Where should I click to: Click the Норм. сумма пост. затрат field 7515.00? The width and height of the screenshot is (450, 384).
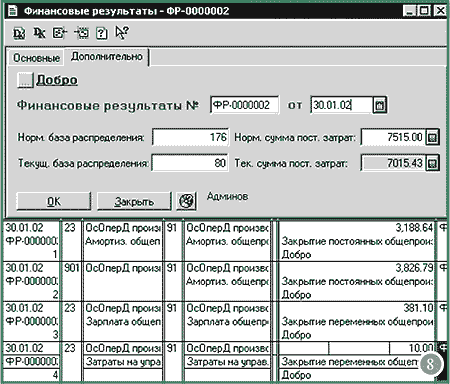[x=393, y=137]
